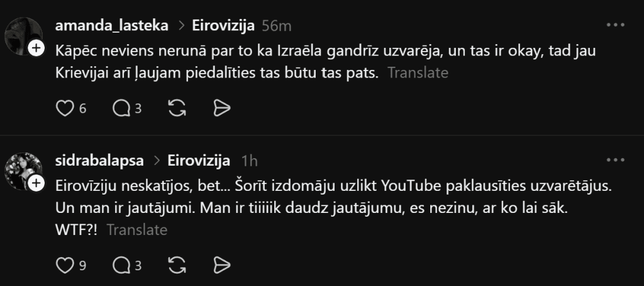Open the Eirovizija topic on sidrabalapsa's post
The width and height of the screenshot is (644, 286).
point(199,161)
